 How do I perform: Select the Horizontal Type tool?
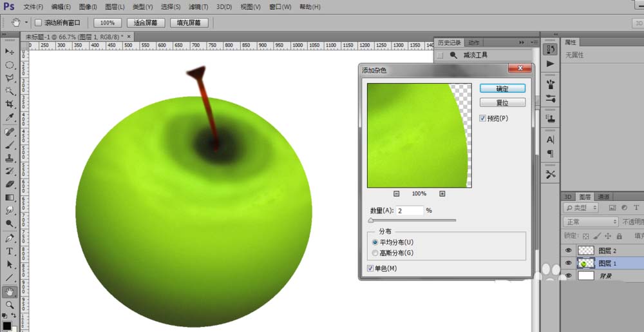point(10,251)
